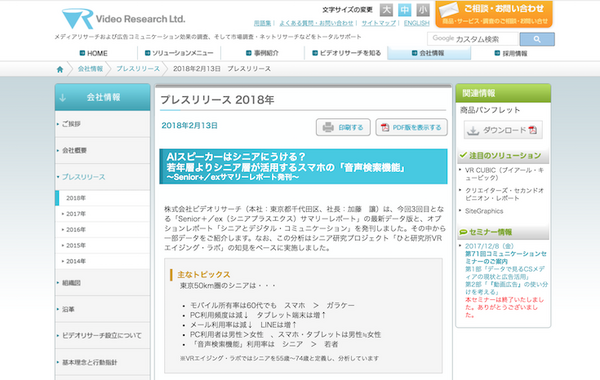Click the blue search magnifier button
Image resolution: width=600 pixels, height=380 pixels.
pyautogui.click(x=537, y=39)
